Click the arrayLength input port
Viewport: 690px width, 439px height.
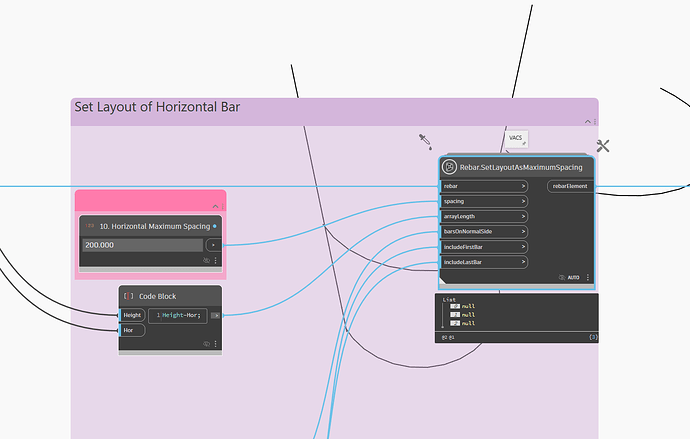pyautogui.click(x=484, y=216)
